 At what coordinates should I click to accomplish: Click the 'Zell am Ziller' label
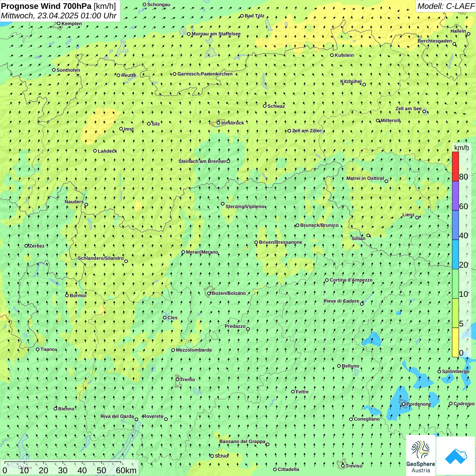click(307, 131)
